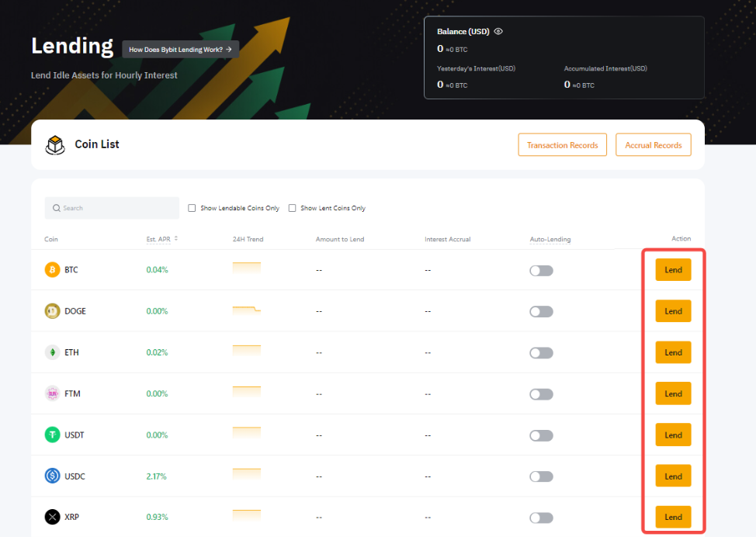Click the XRP coin icon

coord(52,517)
